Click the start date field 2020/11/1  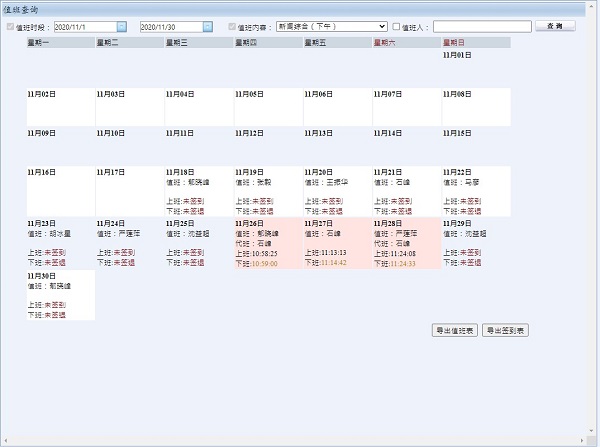(84, 26)
